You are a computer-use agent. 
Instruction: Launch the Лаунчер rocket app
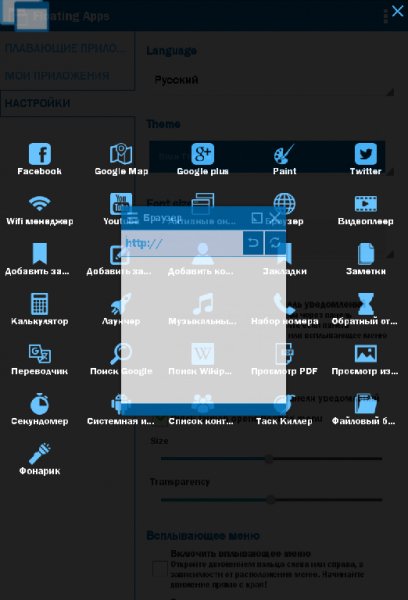point(121,309)
